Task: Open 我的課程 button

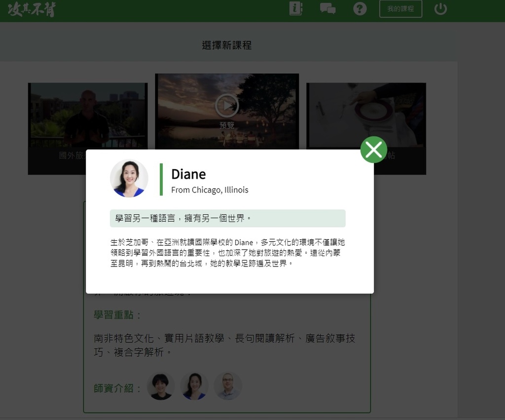Action: point(400,9)
